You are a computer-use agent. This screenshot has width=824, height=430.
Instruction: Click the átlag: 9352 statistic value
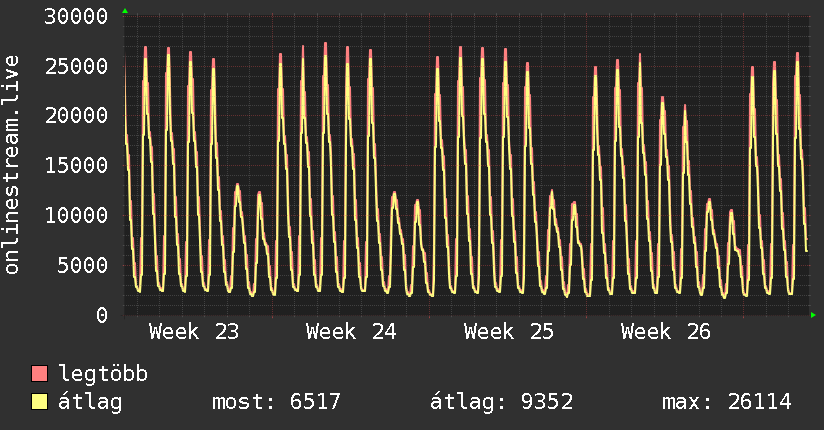(501, 402)
